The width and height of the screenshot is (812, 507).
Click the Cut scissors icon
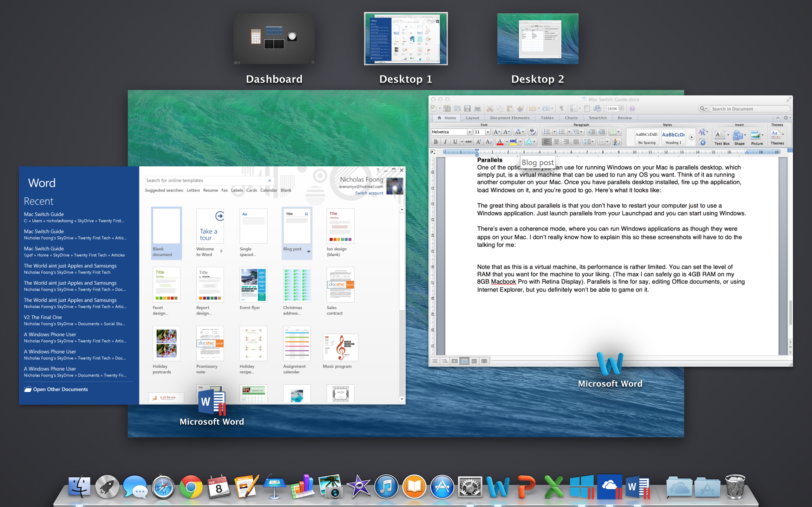[490, 109]
